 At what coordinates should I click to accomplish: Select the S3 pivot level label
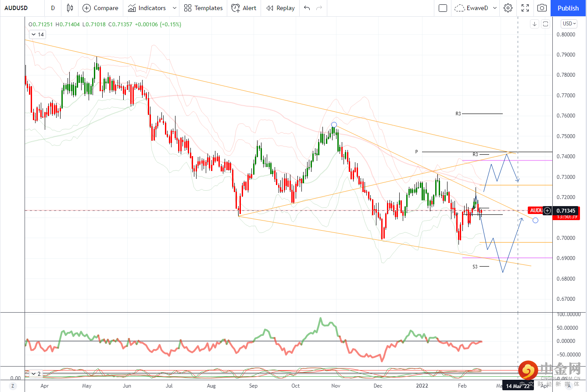coord(475,267)
